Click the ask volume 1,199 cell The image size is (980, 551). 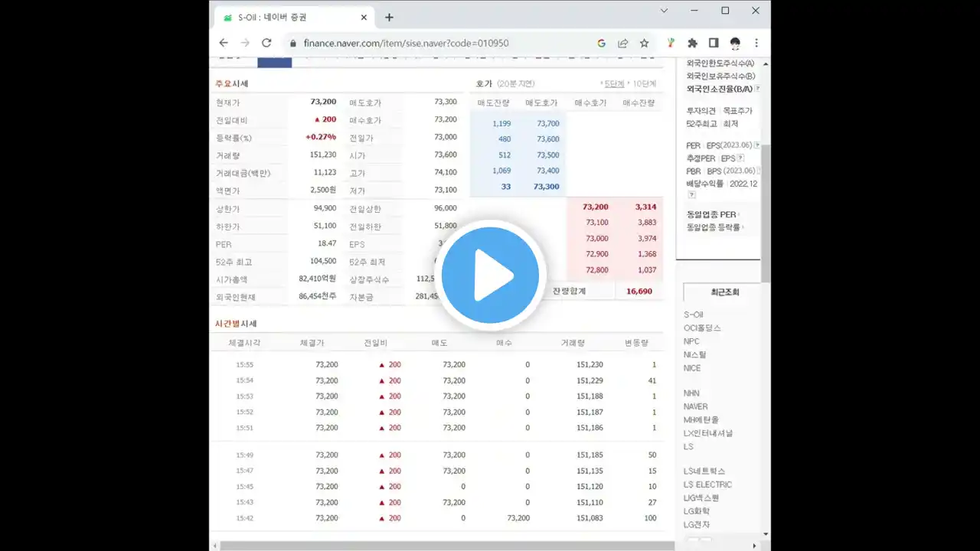coord(501,123)
